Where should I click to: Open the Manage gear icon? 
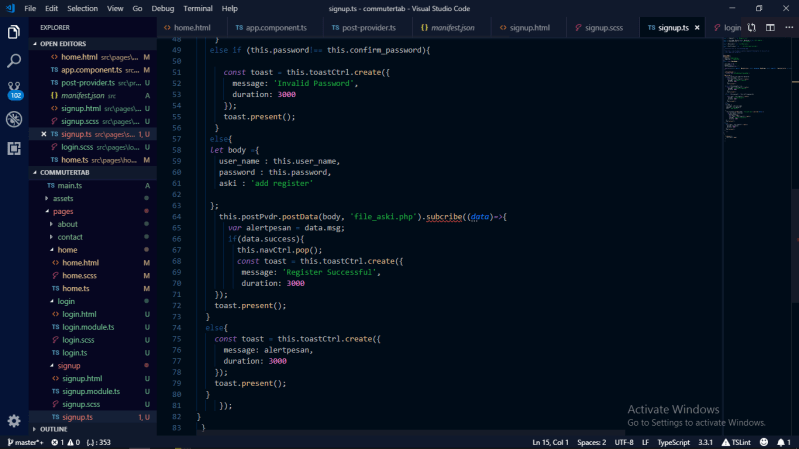pyautogui.click(x=14, y=420)
